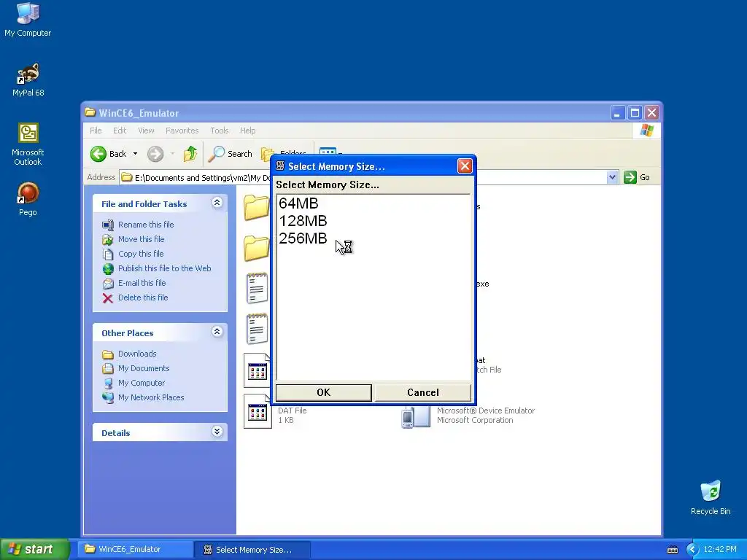Viewport: 747px width, 560px height.
Task: Switch to Select Memory Size taskbar button
Action: 253,550
